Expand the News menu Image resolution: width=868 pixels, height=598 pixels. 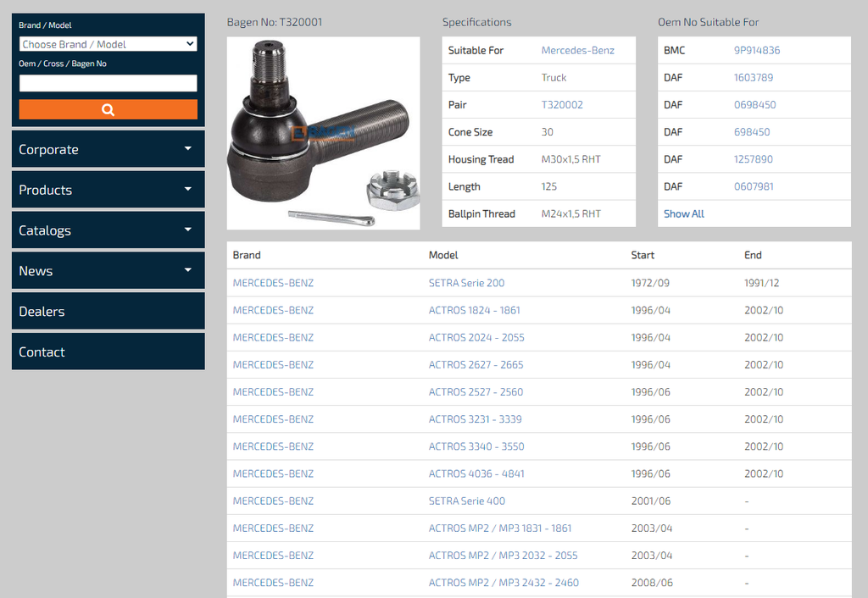(x=108, y=270)
